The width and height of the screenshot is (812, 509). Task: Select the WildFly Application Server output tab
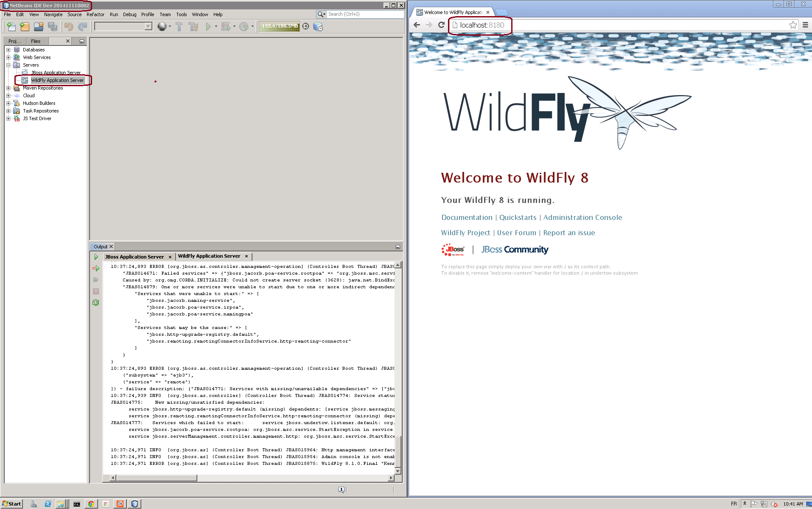point(209,256)
